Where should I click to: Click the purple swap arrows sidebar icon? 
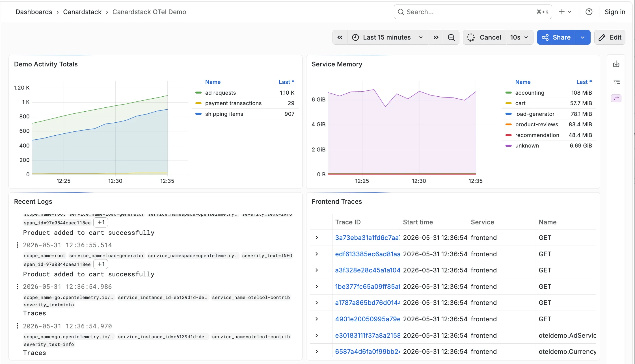tap(616, 98)
